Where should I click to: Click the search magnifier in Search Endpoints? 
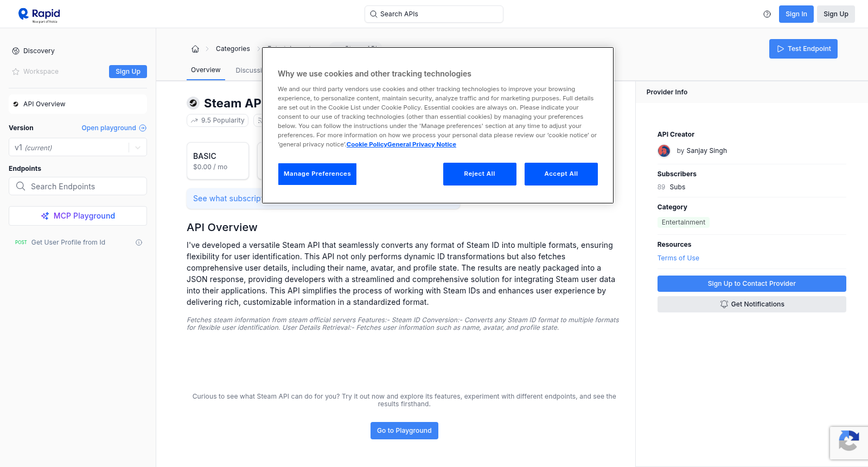(x=21, y=186)
